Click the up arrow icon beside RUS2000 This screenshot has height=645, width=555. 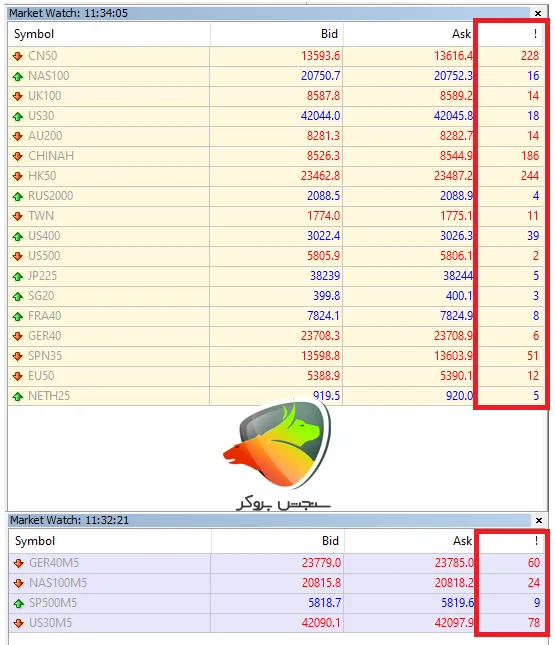click(18, 196)
